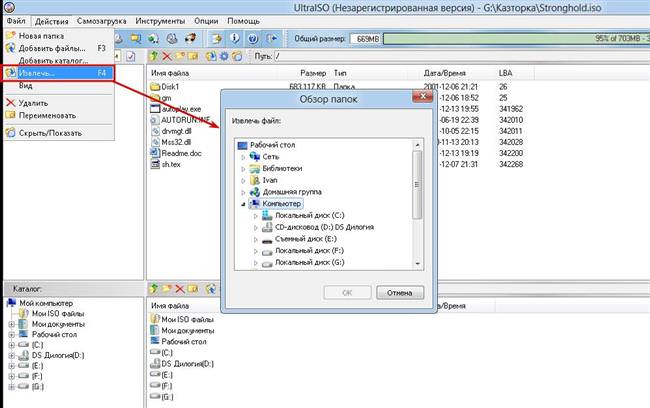The image size is (650, 408).
Task: Expand the Ivan node in the browse dialog
Action: 243,180
